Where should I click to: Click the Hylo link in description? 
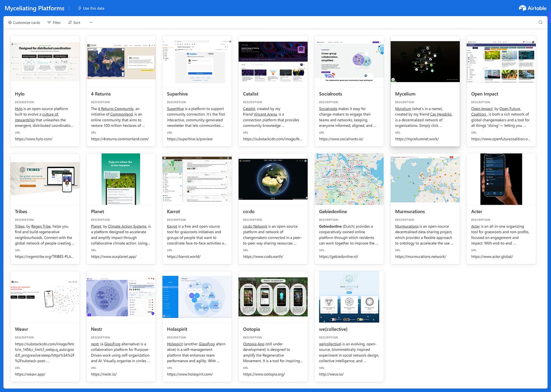pyautogui.click(x=19, y=109)
